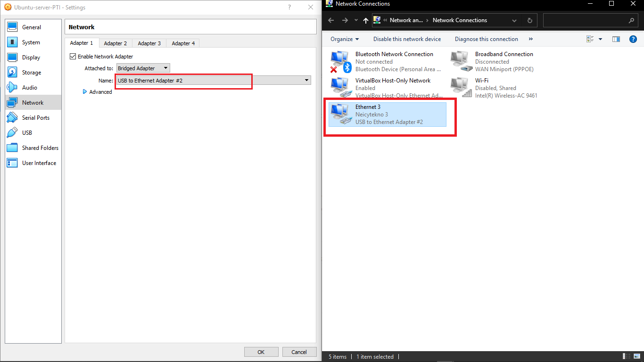Confirm settings with OK button

click(261, 352)
